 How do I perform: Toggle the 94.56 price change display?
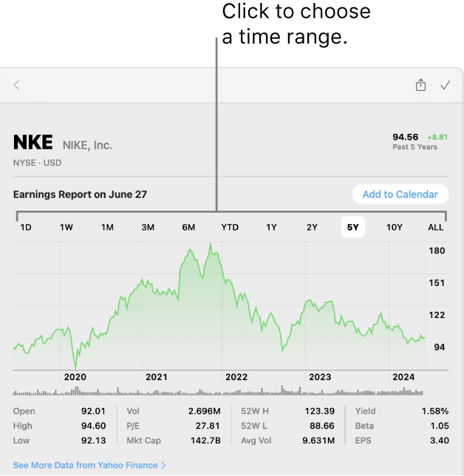click(x=420, y=141)
